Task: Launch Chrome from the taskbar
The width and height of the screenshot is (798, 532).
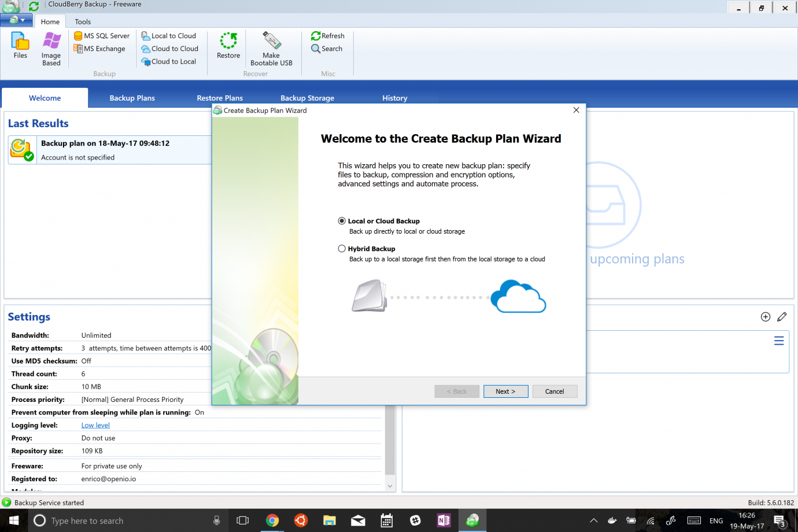Action: (x=272, y=520)
